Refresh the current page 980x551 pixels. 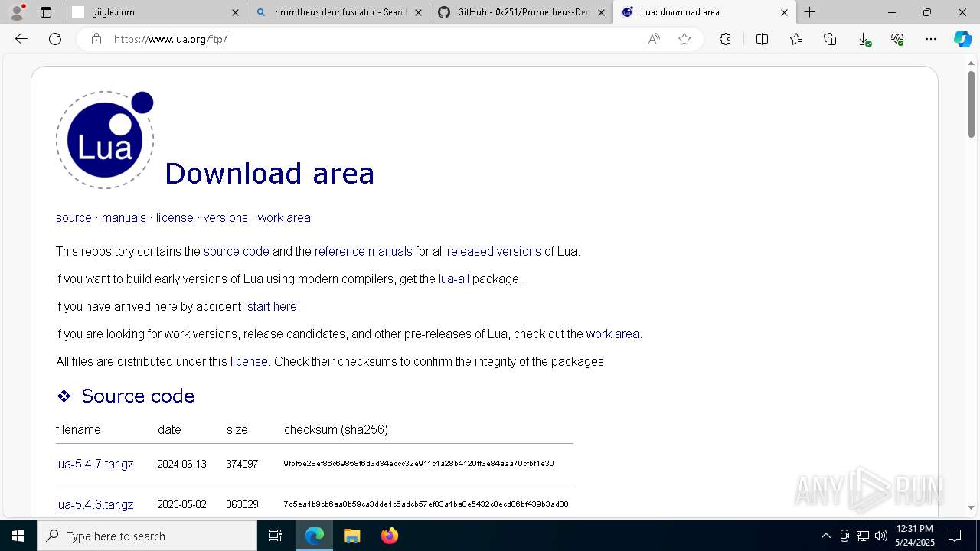coord(55,39)
